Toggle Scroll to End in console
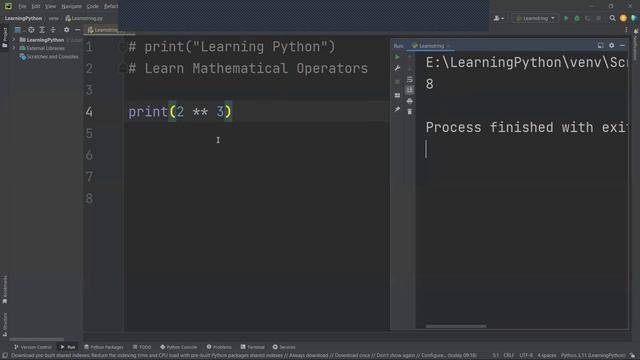 (x=409, y=90)
